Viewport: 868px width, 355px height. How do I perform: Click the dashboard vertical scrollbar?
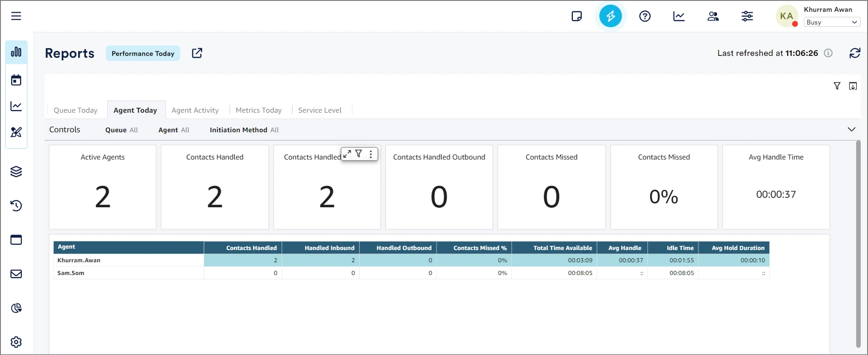pos(858,243)
